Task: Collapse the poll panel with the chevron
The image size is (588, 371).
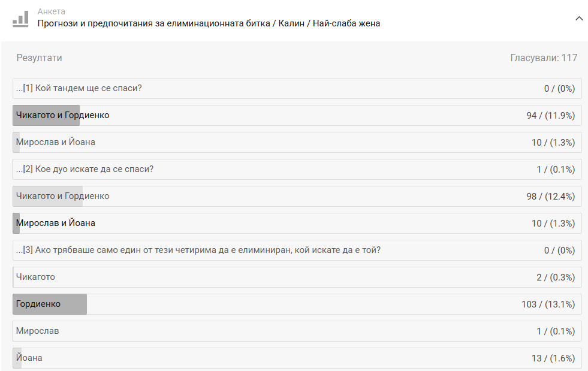Action: click(x=578, y=19)
